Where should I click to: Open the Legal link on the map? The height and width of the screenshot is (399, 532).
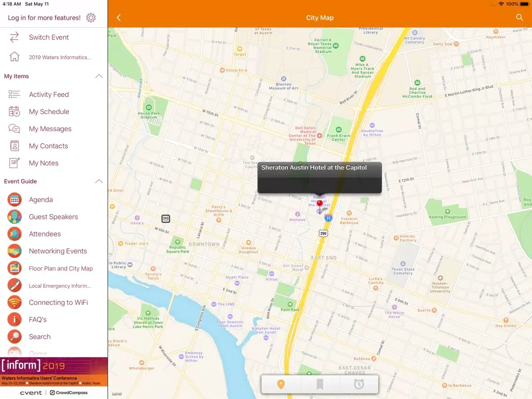point(117,393)
